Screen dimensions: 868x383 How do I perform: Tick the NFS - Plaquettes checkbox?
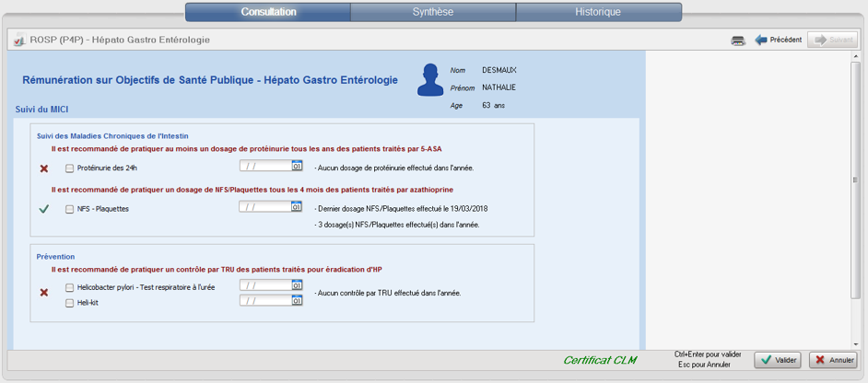tap(70, 209)
